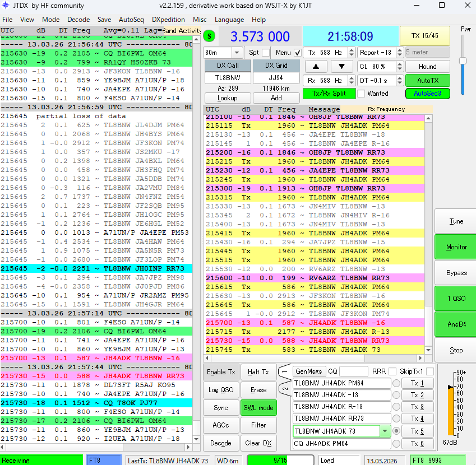The width and height of the screenshot is (476, 465).
Task: Click the green S status indicator
Action: (209, 36)
